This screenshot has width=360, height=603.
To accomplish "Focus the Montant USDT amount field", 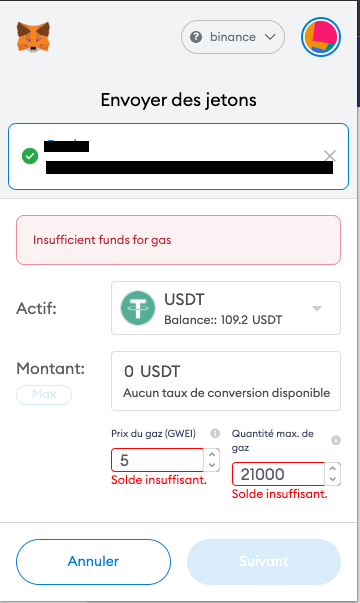I will coord(226,381).
